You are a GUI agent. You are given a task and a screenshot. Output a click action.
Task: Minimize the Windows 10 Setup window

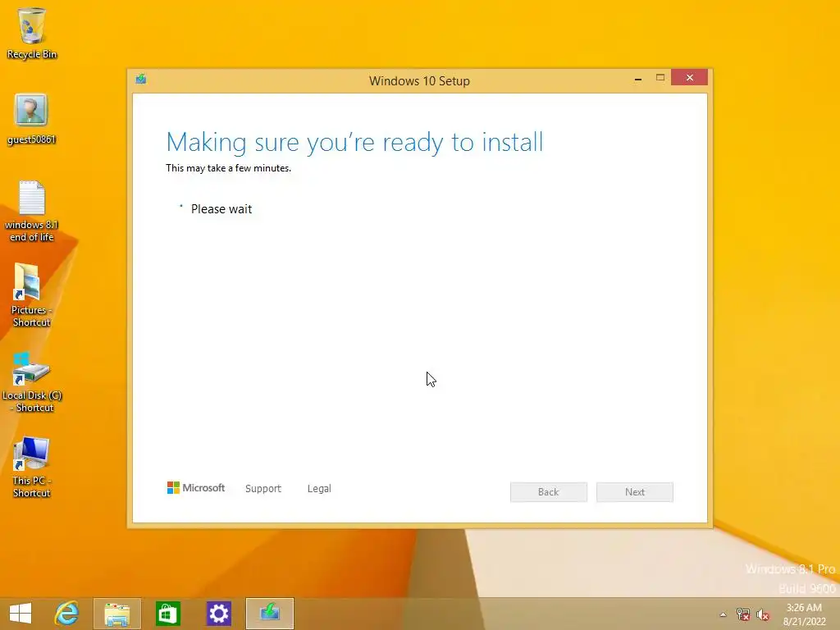click(638, 78)
